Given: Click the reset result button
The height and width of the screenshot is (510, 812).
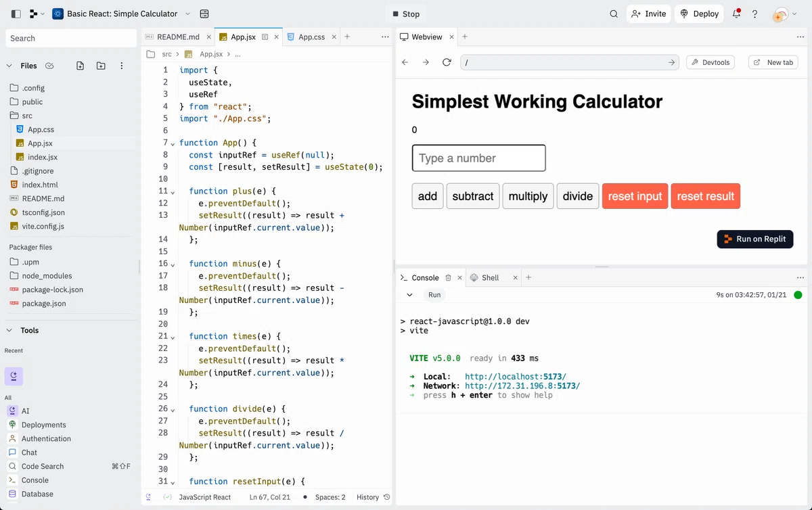Looking at the screenshot, I should coord(706,196).
